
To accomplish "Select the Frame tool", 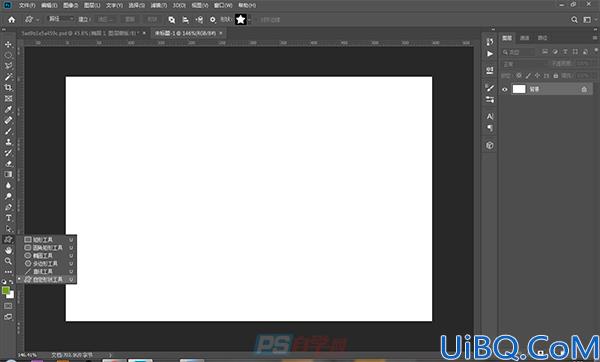I will click(x=8, y=98).
